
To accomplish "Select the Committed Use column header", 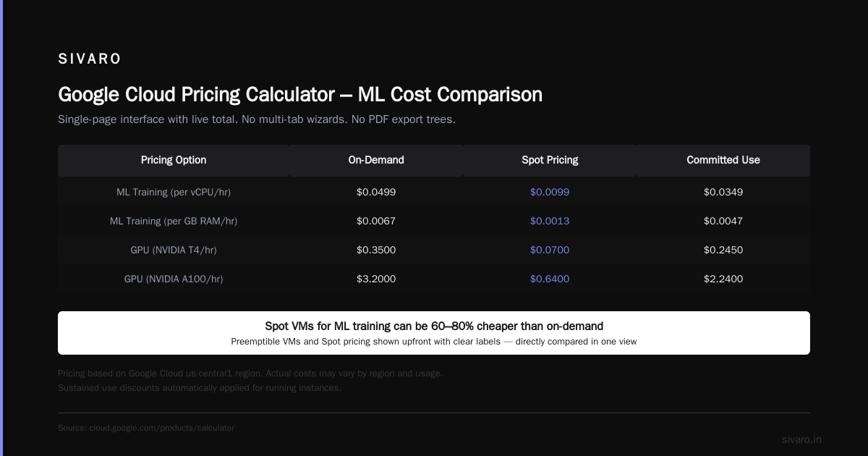I will pyautogui.click(x=723, y=160).
